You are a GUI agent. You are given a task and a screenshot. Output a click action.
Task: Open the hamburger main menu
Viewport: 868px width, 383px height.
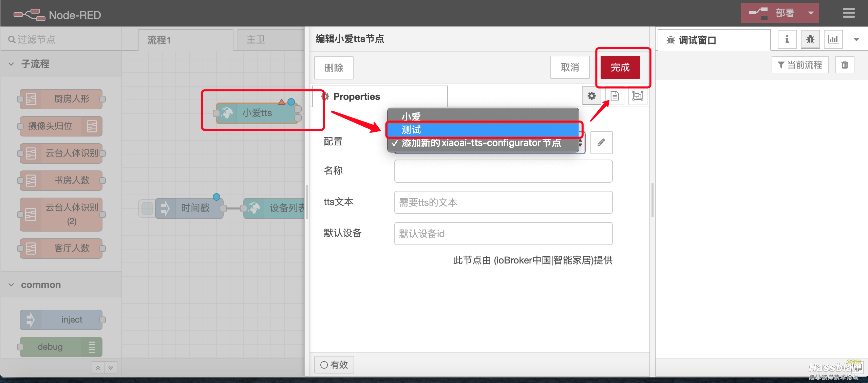coord(849,13)
